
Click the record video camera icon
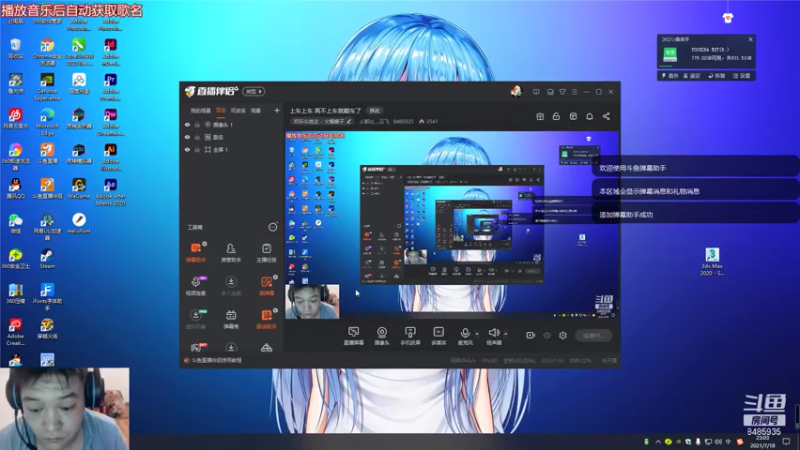click(531, 335)
